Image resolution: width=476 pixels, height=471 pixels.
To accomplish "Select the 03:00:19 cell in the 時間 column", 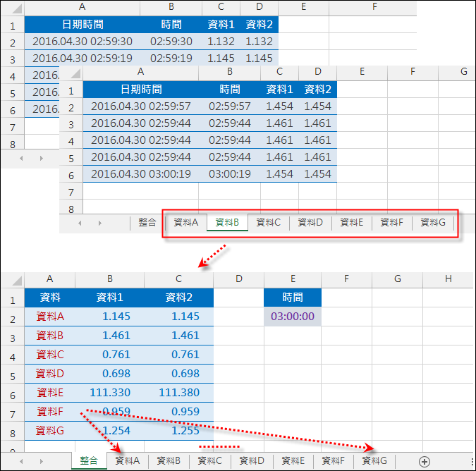I will pos(229,174).
